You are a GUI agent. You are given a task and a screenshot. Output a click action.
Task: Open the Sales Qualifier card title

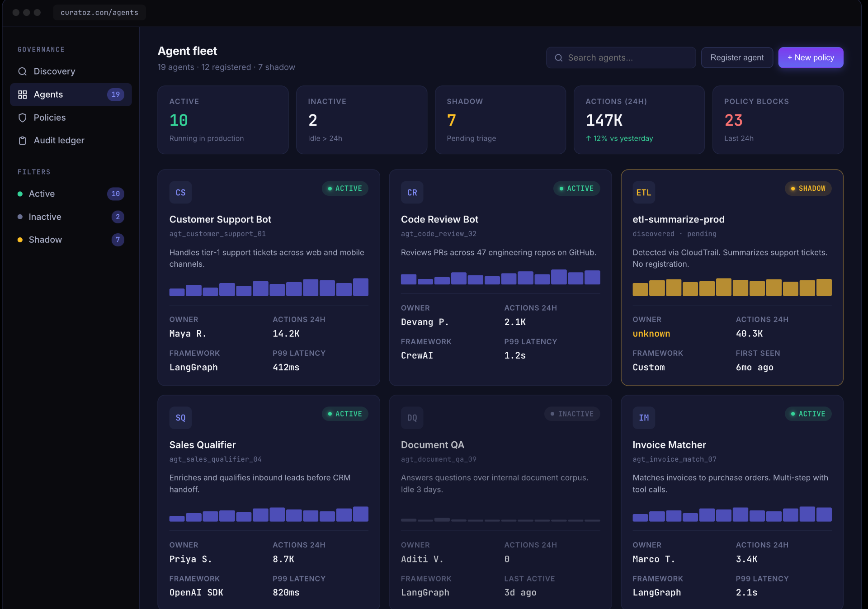coord(203,445)
